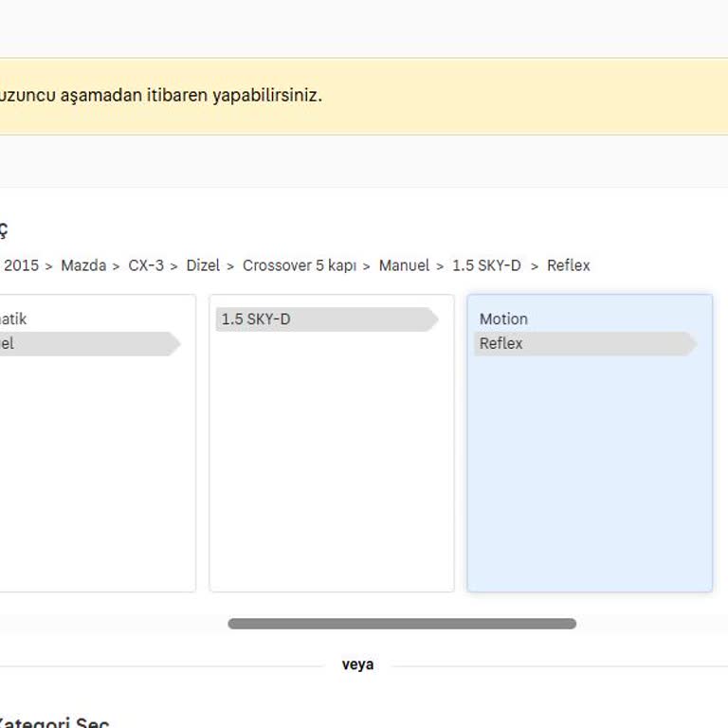
Task: Choose the 1.5 SKY-D engine option
Action: pos(327,319)
